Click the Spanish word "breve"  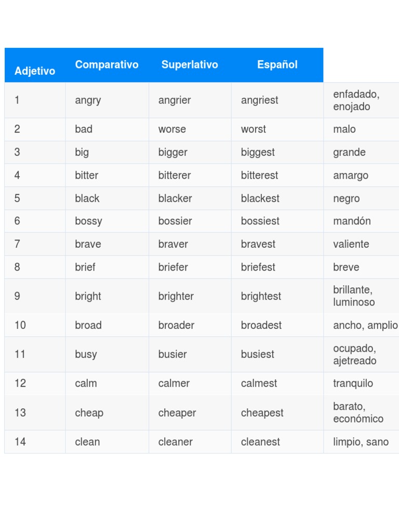346,267
